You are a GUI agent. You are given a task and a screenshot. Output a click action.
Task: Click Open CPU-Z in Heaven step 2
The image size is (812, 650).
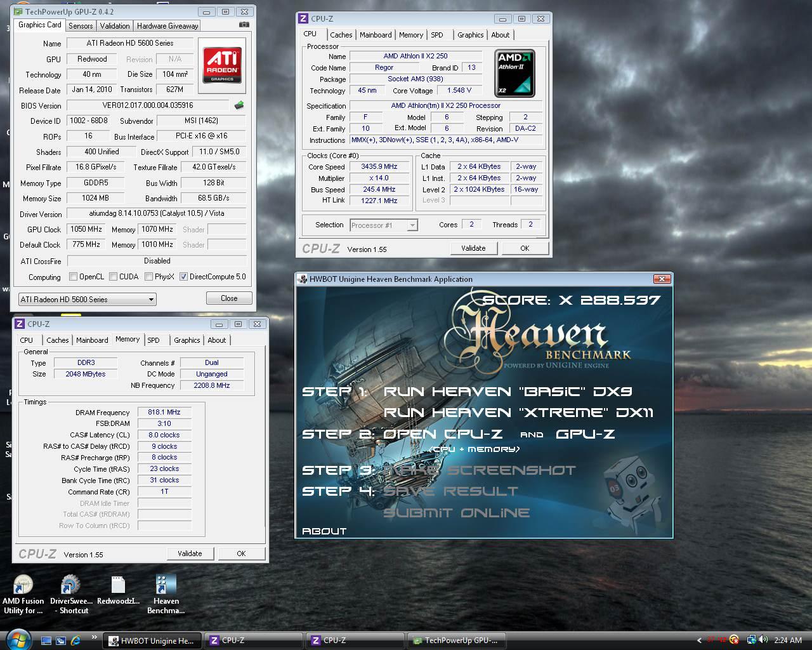coord(443,434)
